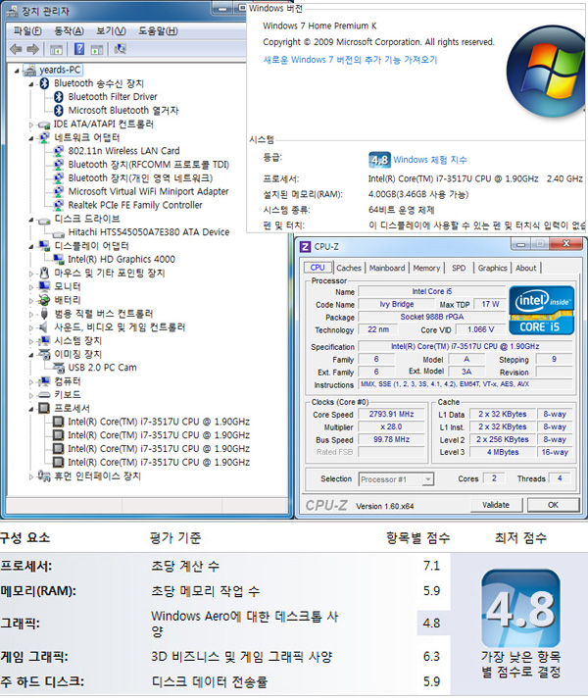
Task: Click the 모니터 monitor icon
Action: click(x=44, y=286)
